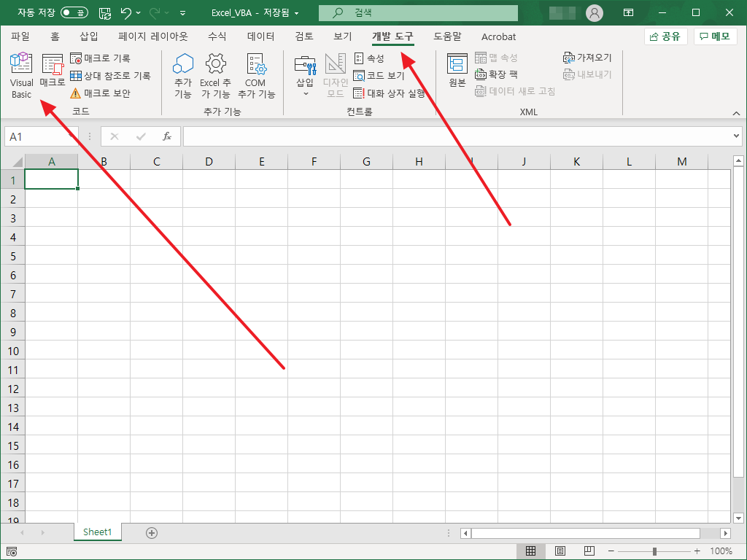Screen dimensions: 747x560
Task: Open Excel 추가 기능 gear icon
Action: [215, 75]
